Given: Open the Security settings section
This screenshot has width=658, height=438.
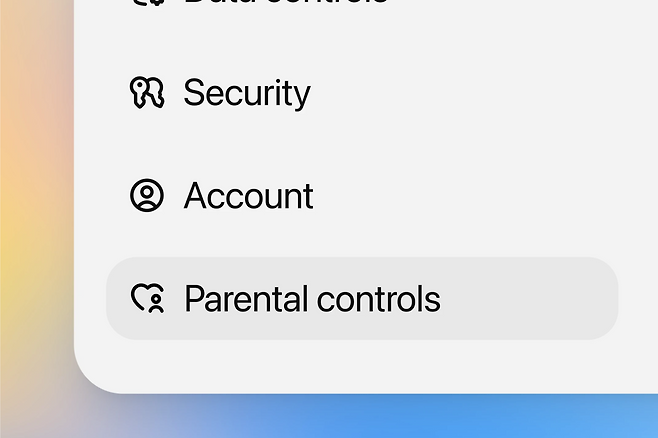Looking at the screenshot, I should coord(246,93).
